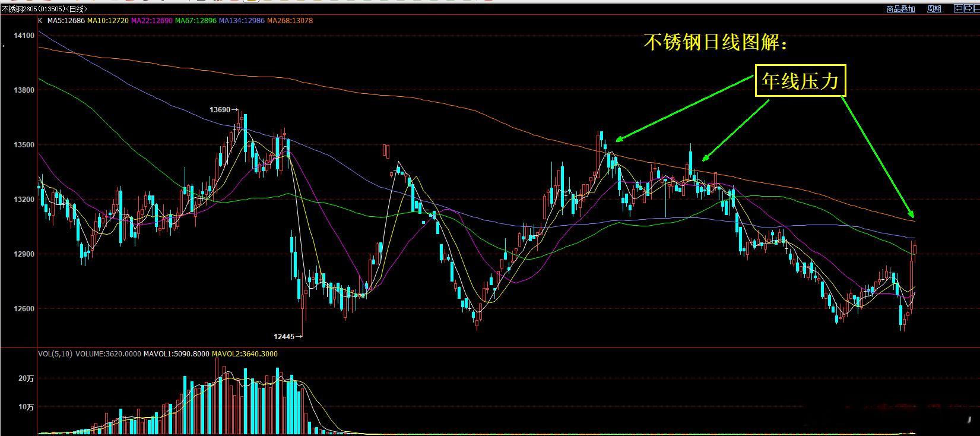Open the 商品叠加 overlay link
The image size is (980, 436).
(901, 9)
